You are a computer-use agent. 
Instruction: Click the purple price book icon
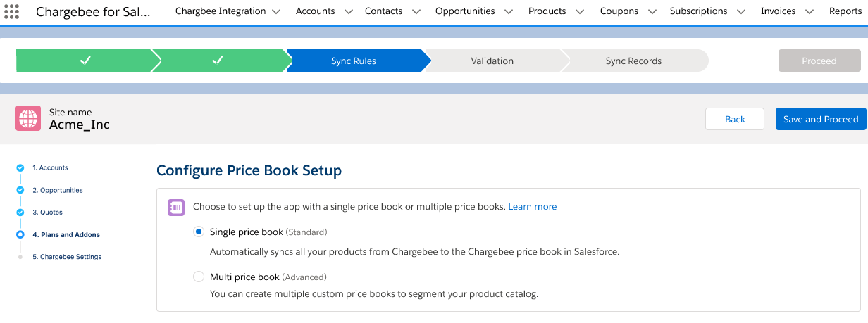(176, 207)
